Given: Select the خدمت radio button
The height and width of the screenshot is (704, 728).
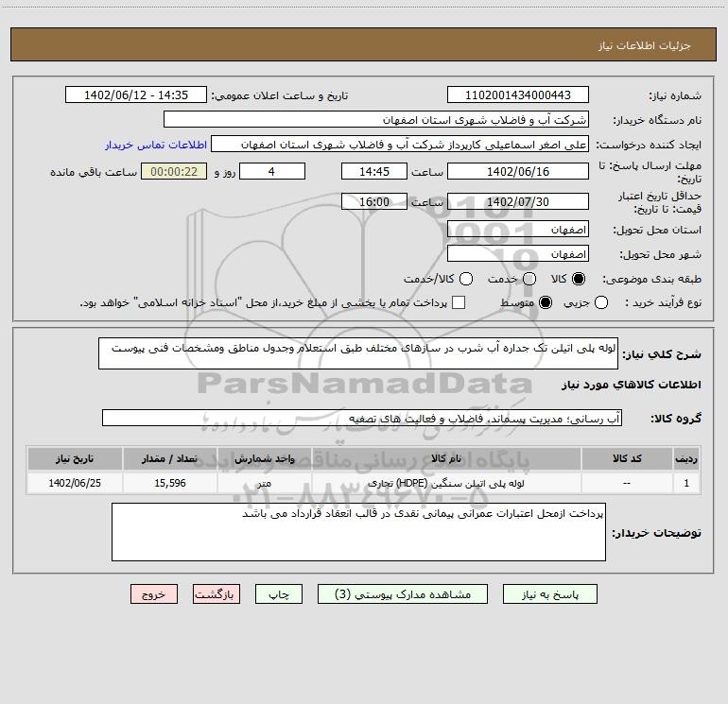Looking at the screenshot, I should [x=529, y=279].
